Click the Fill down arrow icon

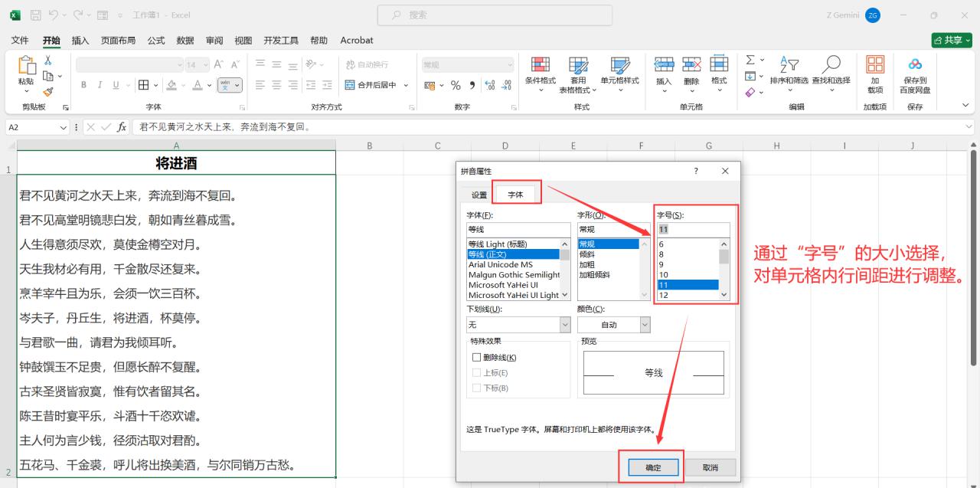750,76
